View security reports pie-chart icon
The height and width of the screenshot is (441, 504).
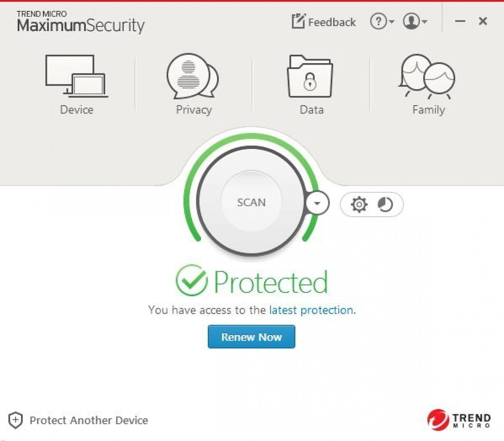(x=385, y=205)
